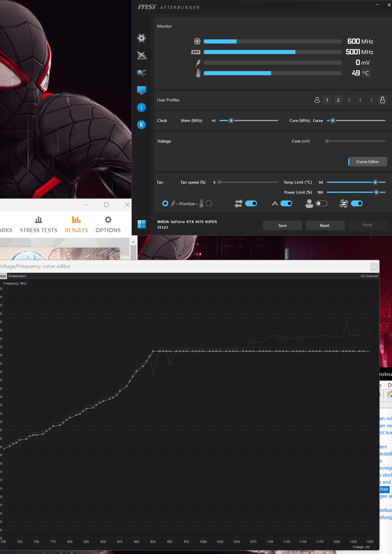Open the Curve Editor
392x554 pixels.
[x=368, y=162]
